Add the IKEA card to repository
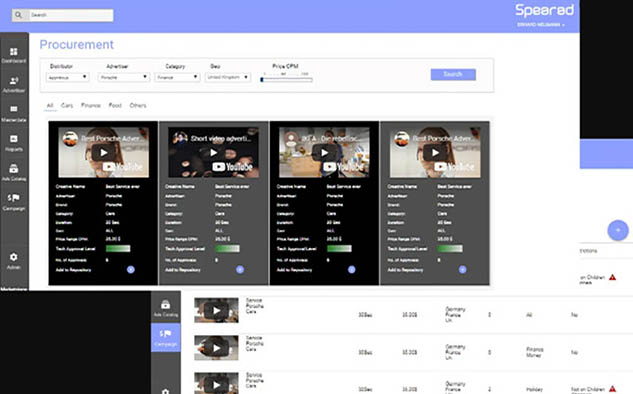Screen dimensions: 633x394 (x=352, y=270)
